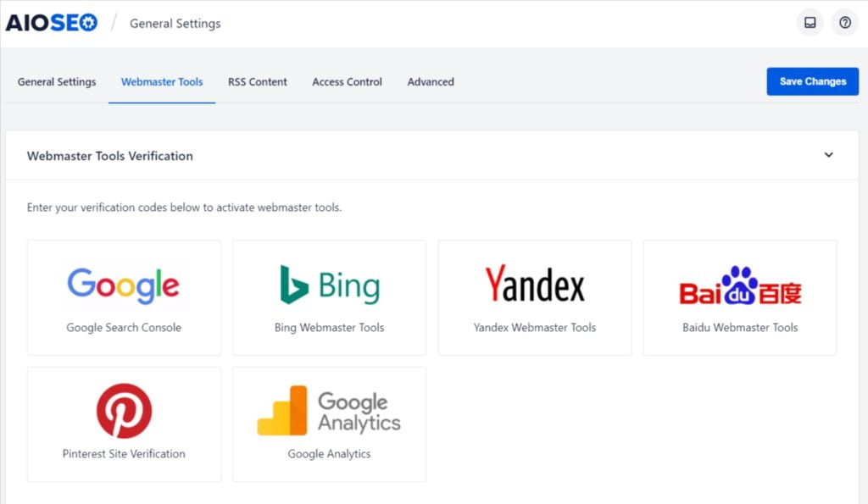This screenshot has height=504, width=868.
Task: Collapse the Webmaster Tools Verification section chevron
Action: [828, 155]
